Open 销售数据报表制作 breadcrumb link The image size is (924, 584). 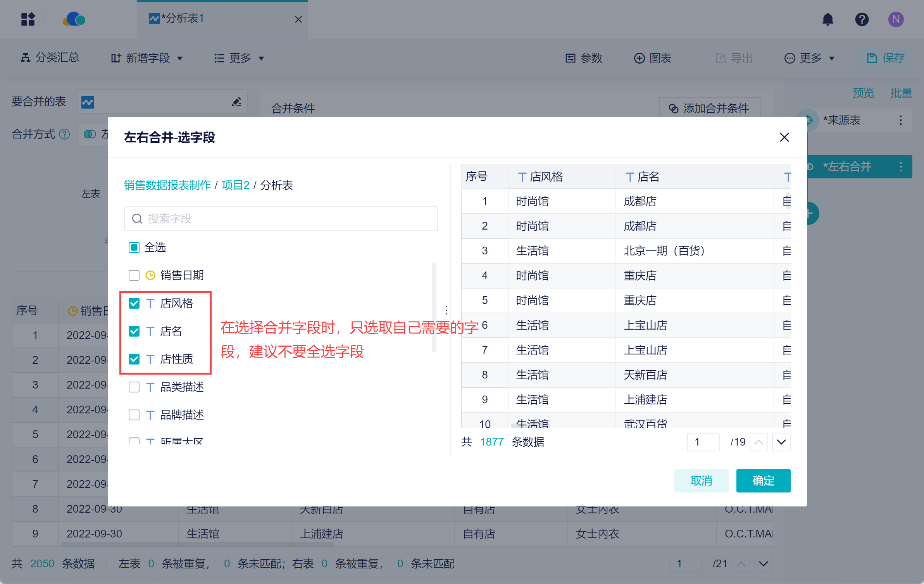(167, 185)
